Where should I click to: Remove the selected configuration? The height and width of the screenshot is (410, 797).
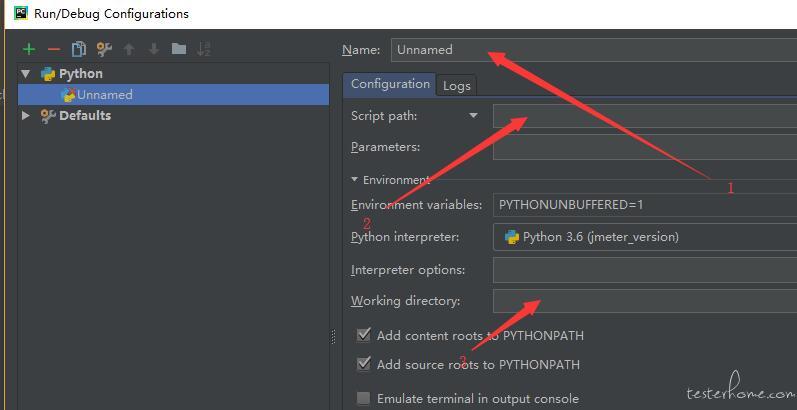(54, 49)
